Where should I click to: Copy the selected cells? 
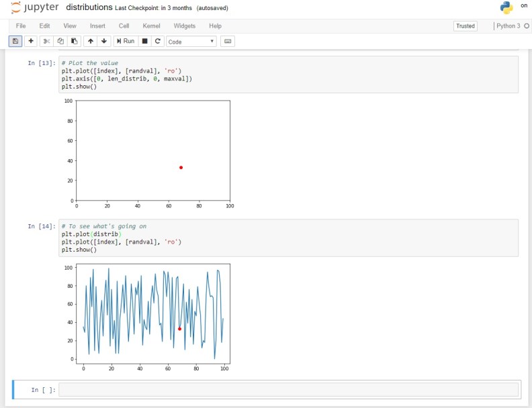click(60, 42)
